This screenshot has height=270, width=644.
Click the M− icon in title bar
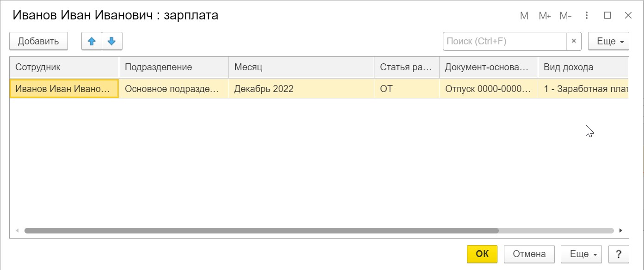(x=565, y=16)
